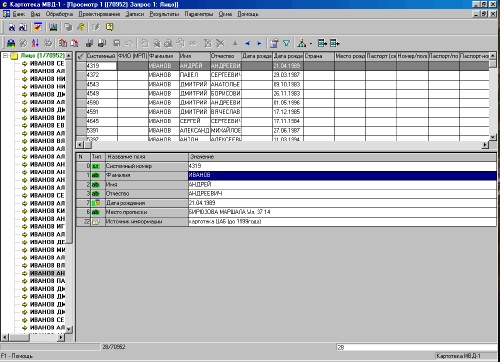
Task: Click the grayed lightning pencil icon
Action: coord(96,27)
